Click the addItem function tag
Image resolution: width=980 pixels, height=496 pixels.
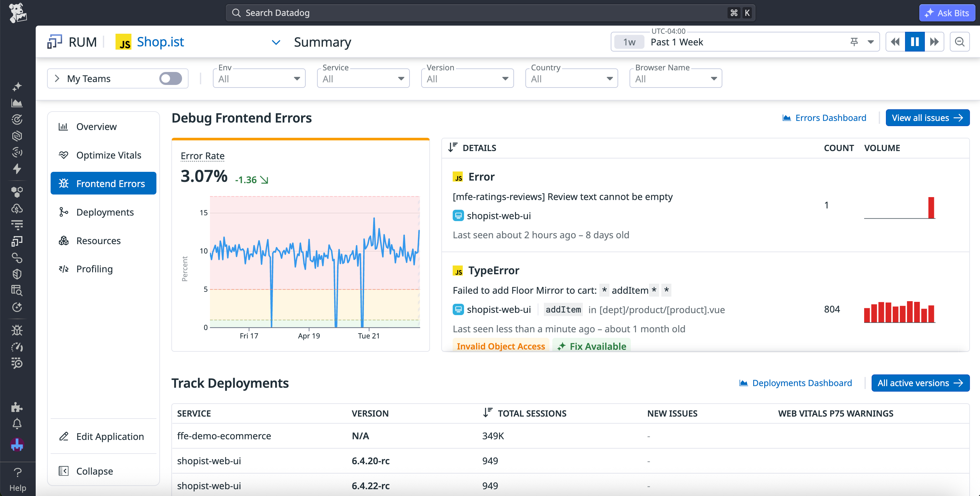563,309
